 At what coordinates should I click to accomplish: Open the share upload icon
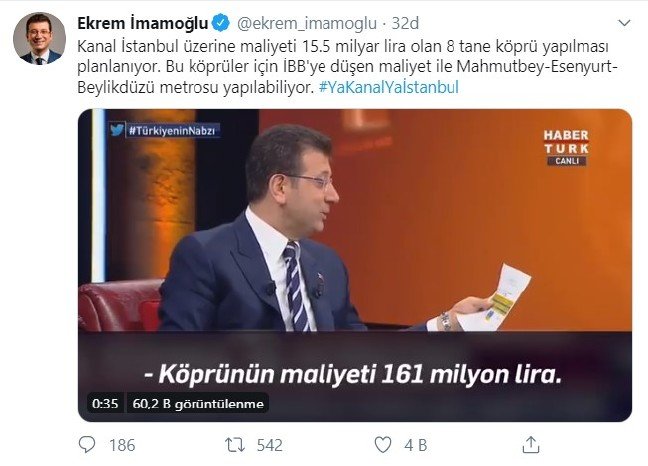pyautogui.click(x=531, y=445)
